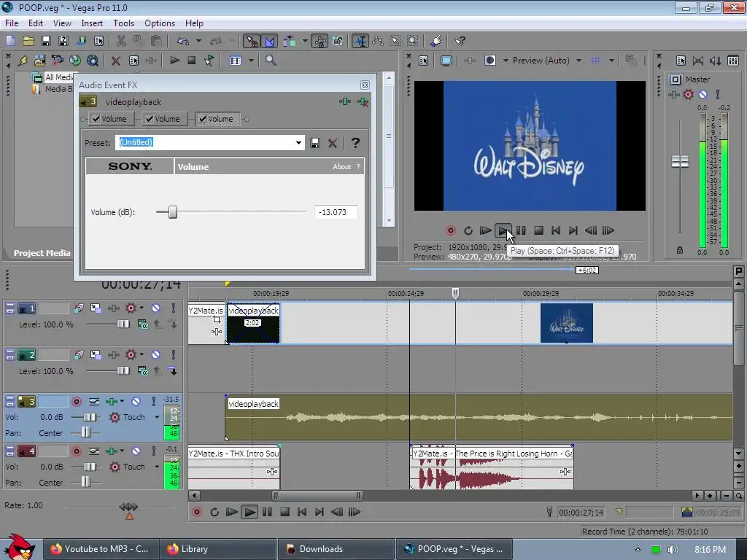
Task: Open Master FX gear icon
Action: [x=688, y=94]
